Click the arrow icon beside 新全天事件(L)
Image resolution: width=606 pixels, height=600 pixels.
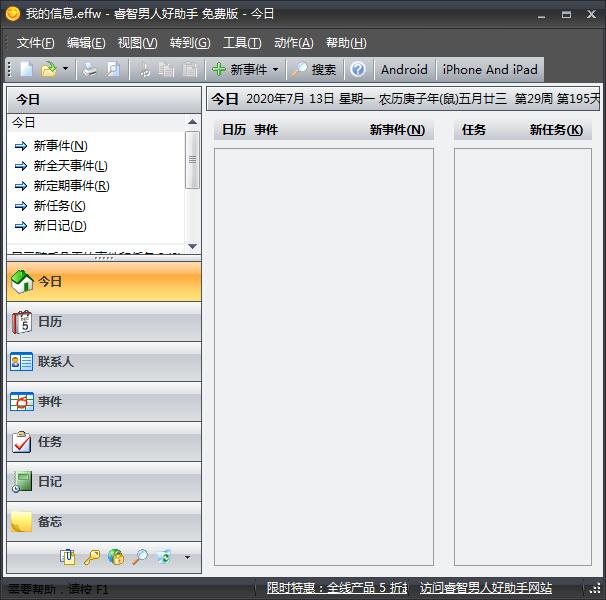point(21,166)
